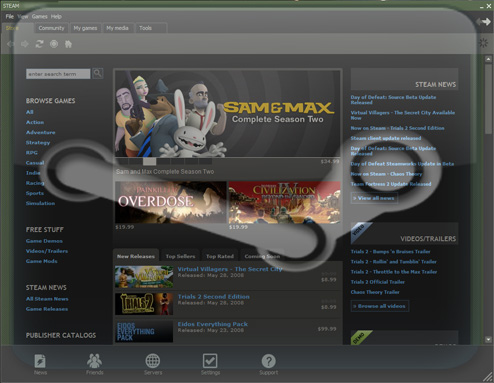Open the Games menu

[39, 16]
